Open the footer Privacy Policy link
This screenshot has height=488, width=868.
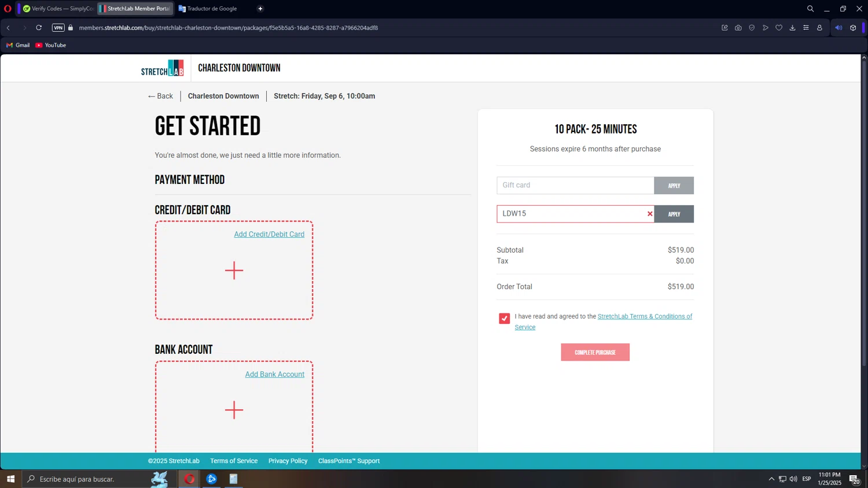[x=288, y=461]
